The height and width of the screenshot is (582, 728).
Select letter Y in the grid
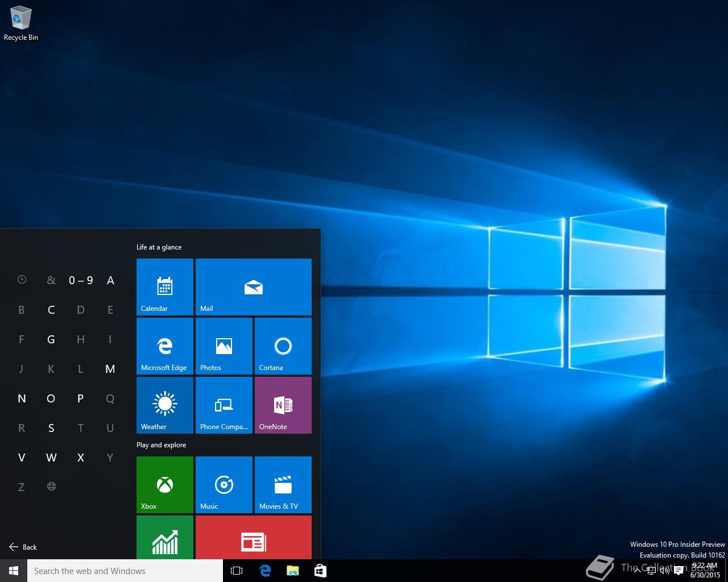[x=110, y=458]
